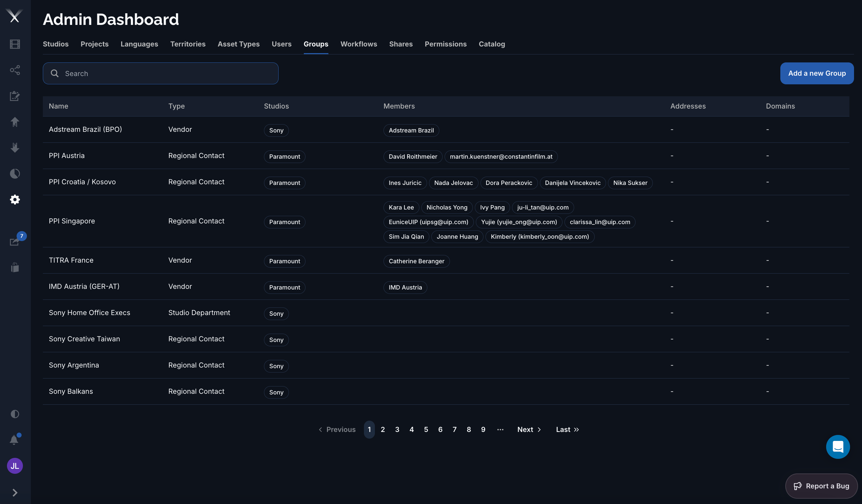Viewport: 862px width, 504px height.
Task: Click the Report a Bug button
Action: tap(821, 486)
